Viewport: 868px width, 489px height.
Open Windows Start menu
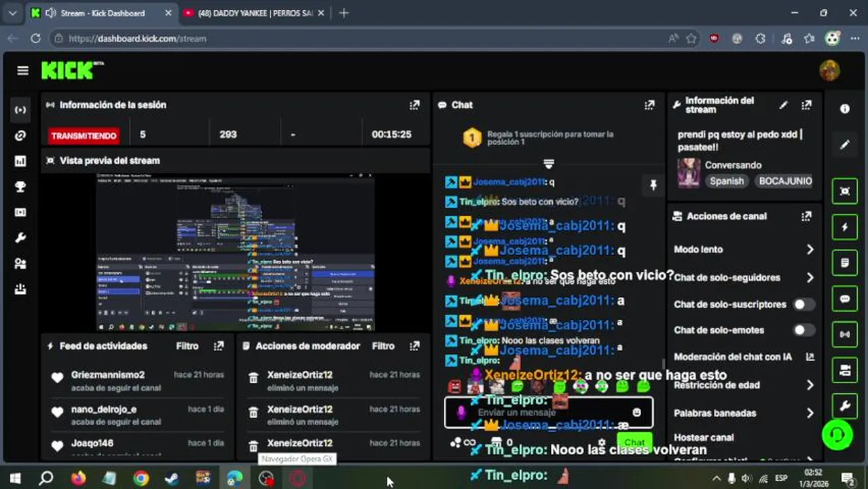(x=15, y=479)
